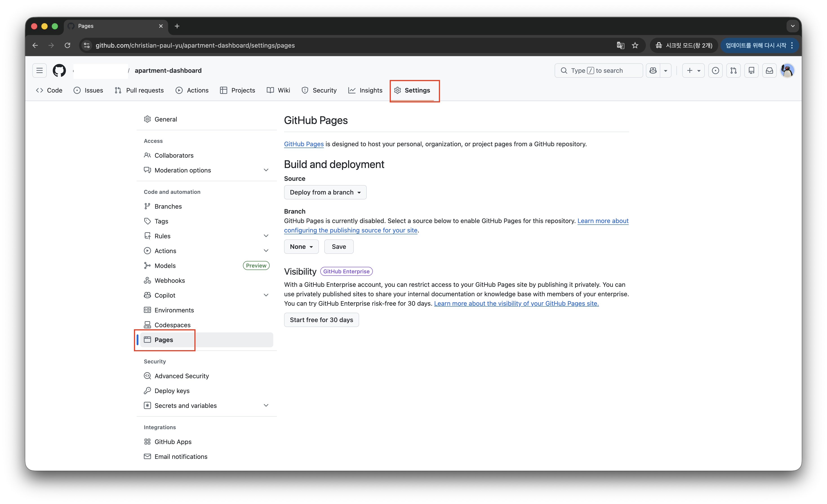Open the Copilot chat icon

tap(653, 71)
